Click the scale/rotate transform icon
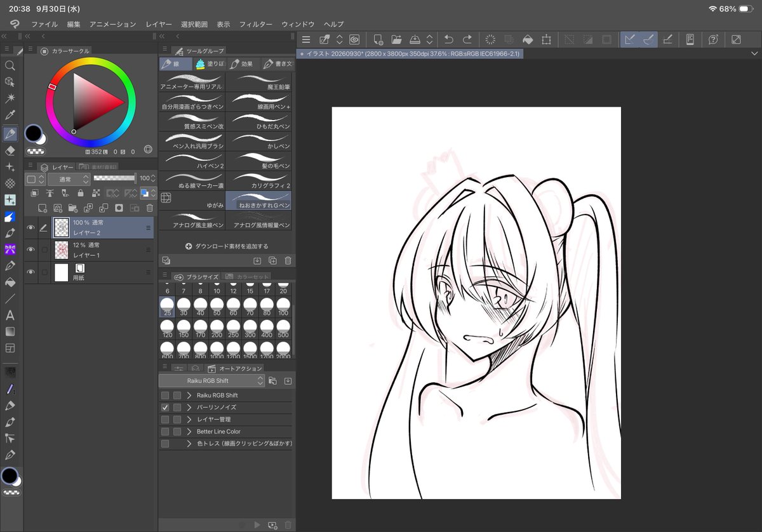 click(x=546, y=39)
